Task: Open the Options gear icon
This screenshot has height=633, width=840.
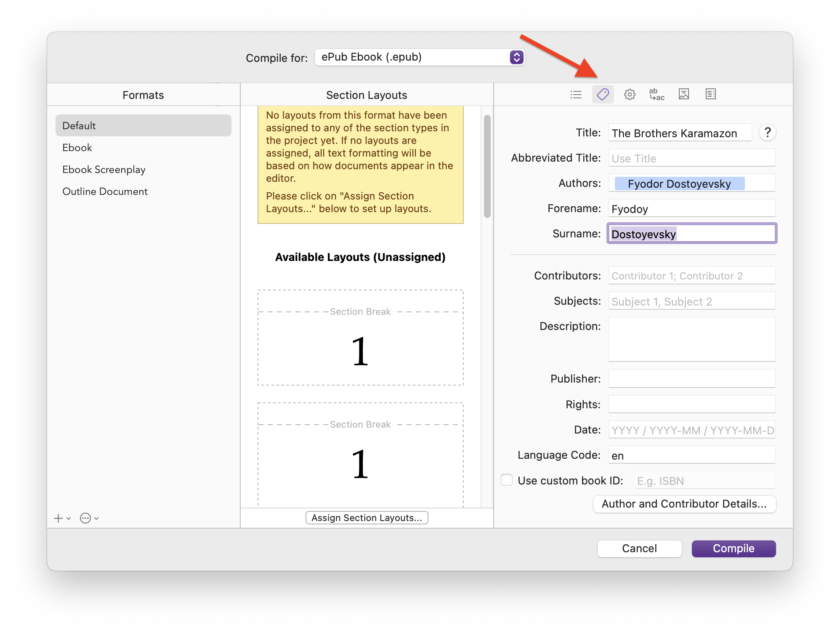Action: 630,94
